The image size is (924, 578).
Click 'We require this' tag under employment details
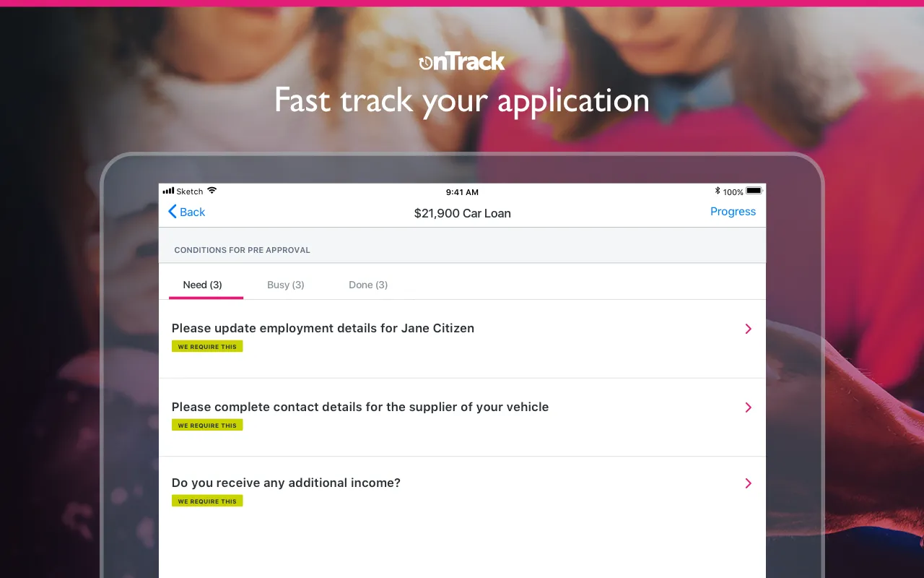click(x=207, y=347)
